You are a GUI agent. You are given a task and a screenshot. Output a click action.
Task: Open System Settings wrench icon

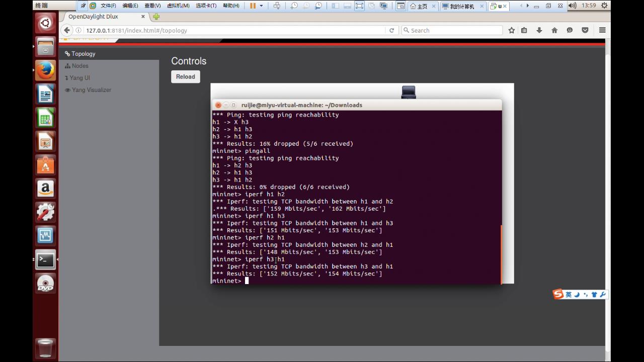(x=45, y=212)
